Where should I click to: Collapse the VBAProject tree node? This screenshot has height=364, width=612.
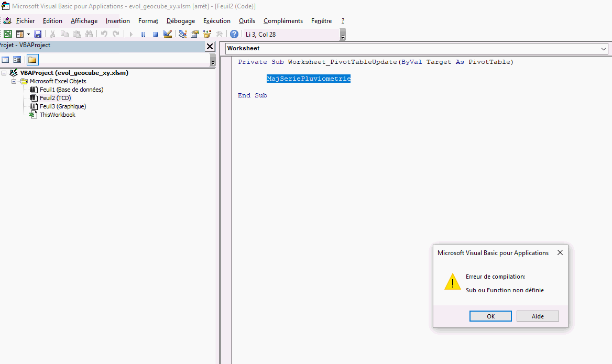(x=4, y=73)
